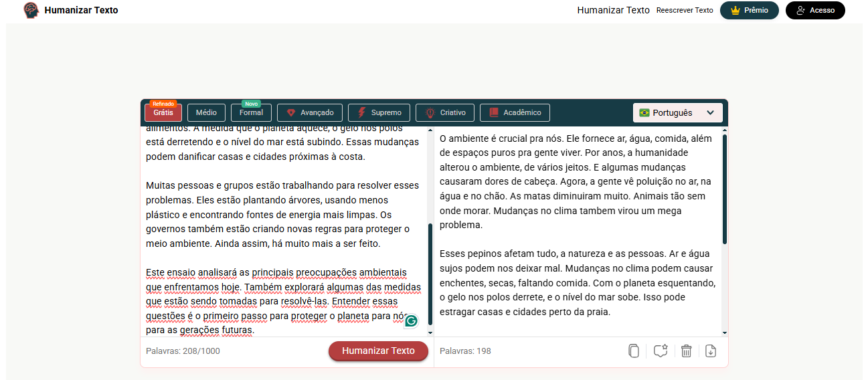Select the Supremo lightning mode
Screen dimensions: 868x380
(x=379, y=113)
